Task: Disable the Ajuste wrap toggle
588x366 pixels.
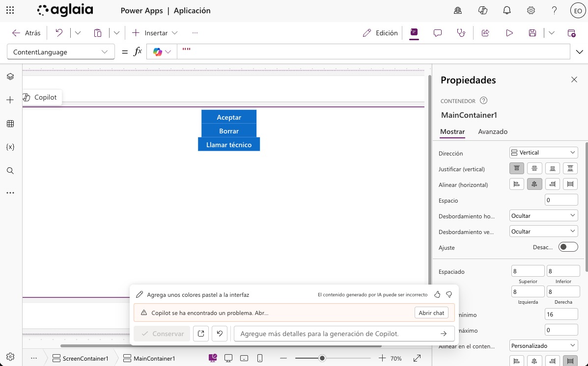Action: 568,247
